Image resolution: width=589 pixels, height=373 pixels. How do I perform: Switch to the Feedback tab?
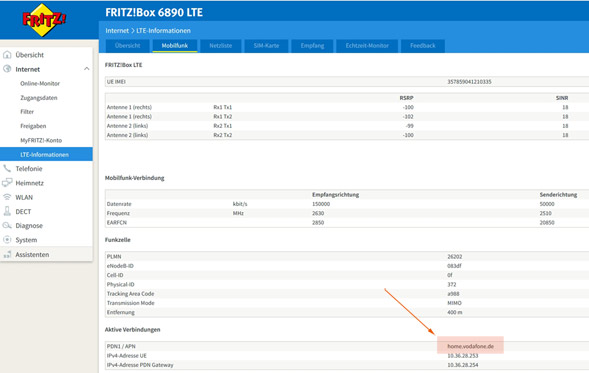click(x=423, y=46)
